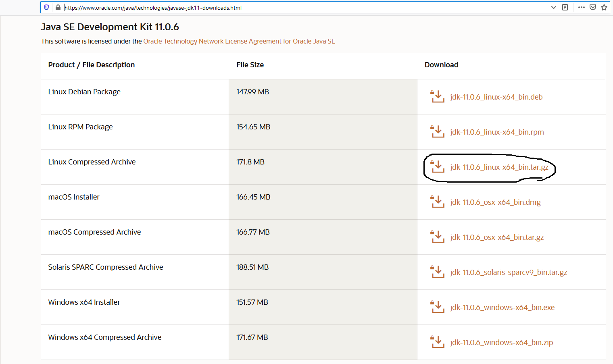The height and width of the screenshot is (364, 613).
Task: Download jdk-11.0.6_osx-x64_bin.dmg link
Action: (x=495, y=202)
